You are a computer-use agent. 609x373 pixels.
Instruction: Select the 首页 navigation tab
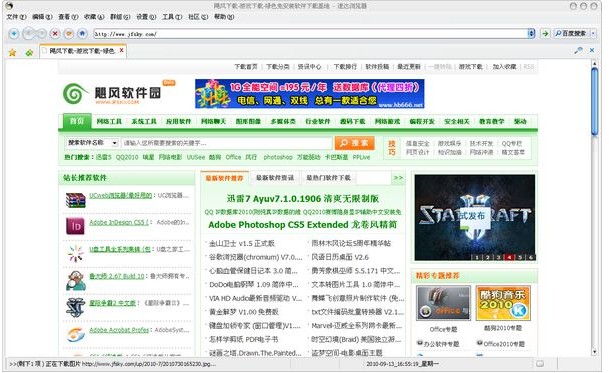77,121
